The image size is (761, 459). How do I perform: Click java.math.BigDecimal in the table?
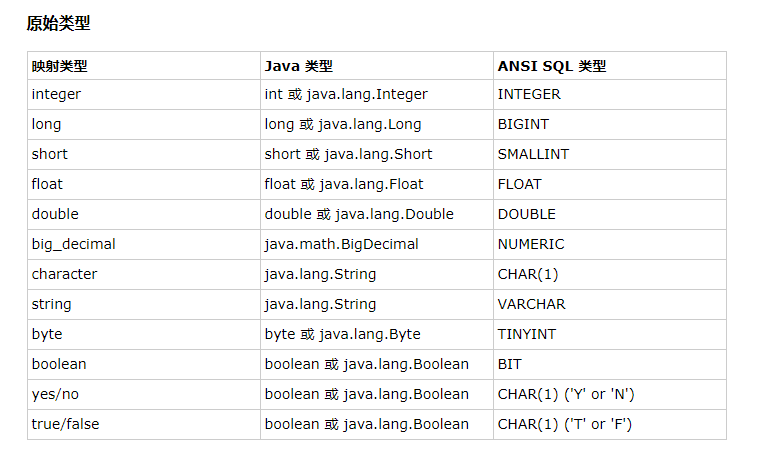[x=341, y=244]
